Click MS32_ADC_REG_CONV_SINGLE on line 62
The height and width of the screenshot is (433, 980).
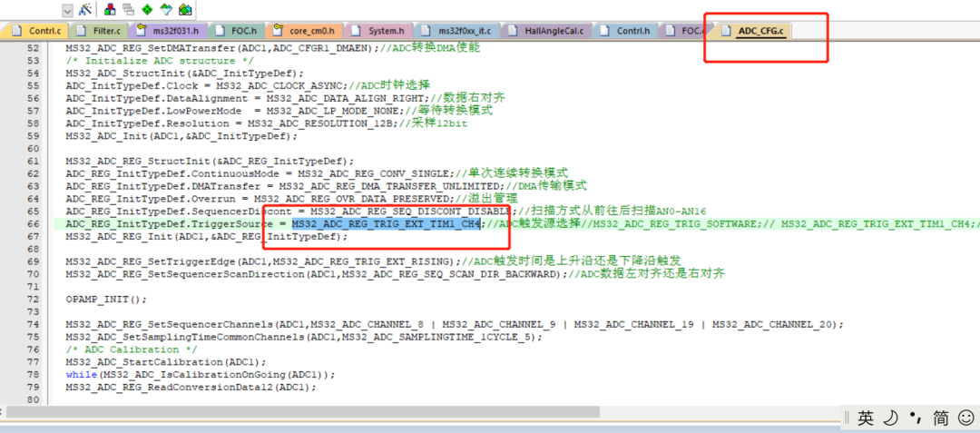tap(373, 173)
